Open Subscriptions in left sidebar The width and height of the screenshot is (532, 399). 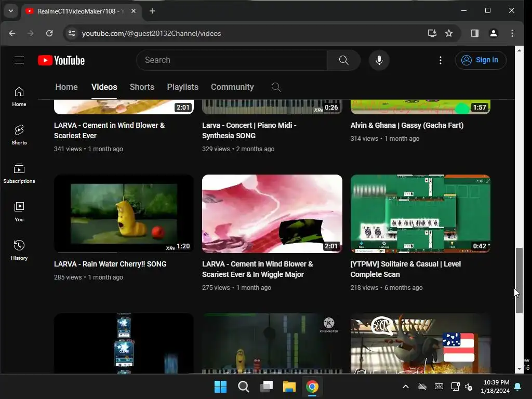click(19, 174)
